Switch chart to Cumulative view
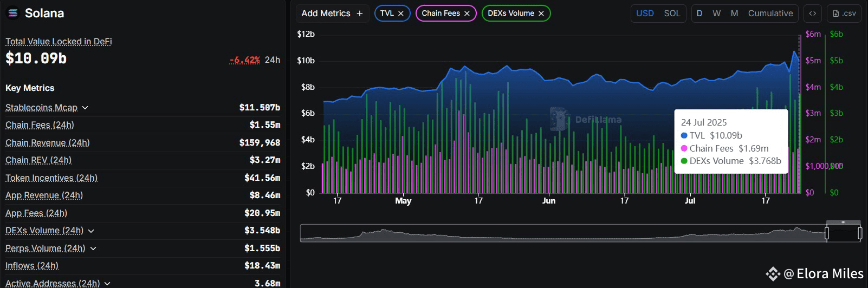 click(x=770, y=14)
